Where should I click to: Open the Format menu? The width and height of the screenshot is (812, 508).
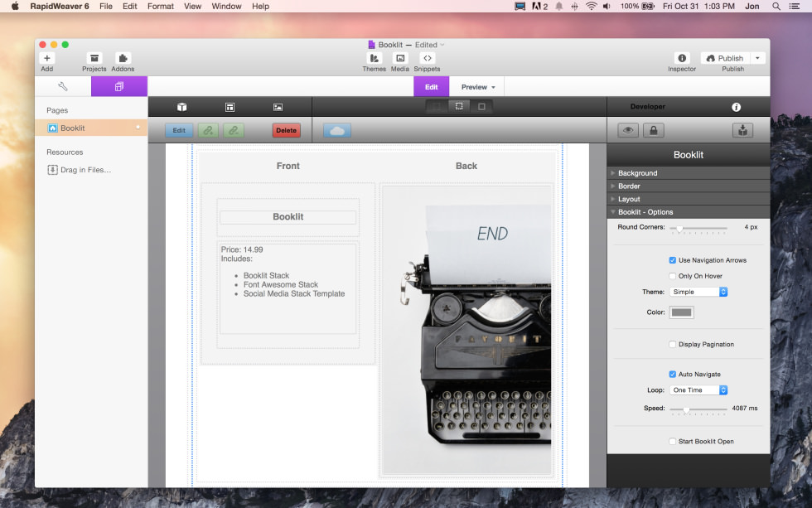pos(161,6)
